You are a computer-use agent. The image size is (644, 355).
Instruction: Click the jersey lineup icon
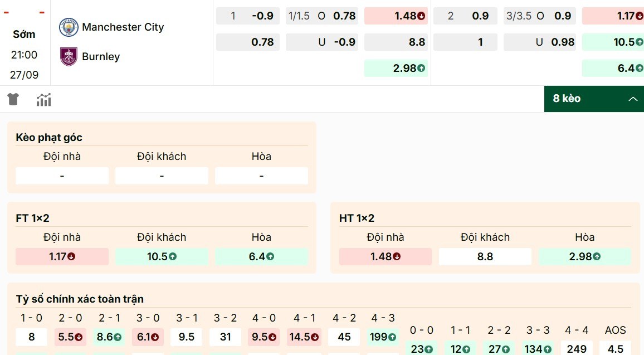(x=12, y=99)
